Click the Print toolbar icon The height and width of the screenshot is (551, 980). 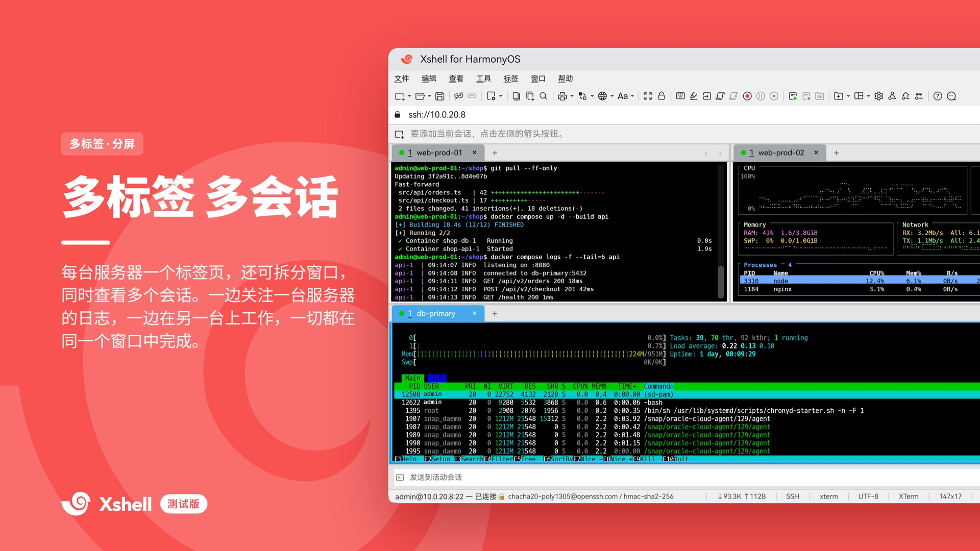(x=562, y=96)
